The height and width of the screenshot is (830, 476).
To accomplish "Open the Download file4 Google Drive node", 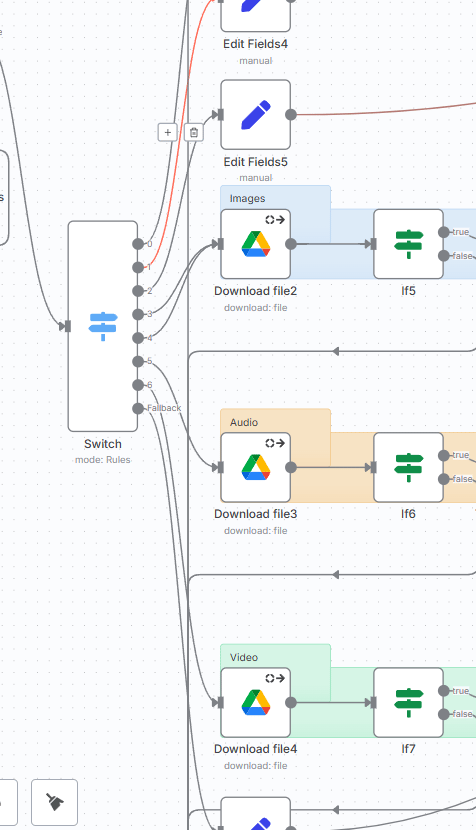I will tap(256, 702).
